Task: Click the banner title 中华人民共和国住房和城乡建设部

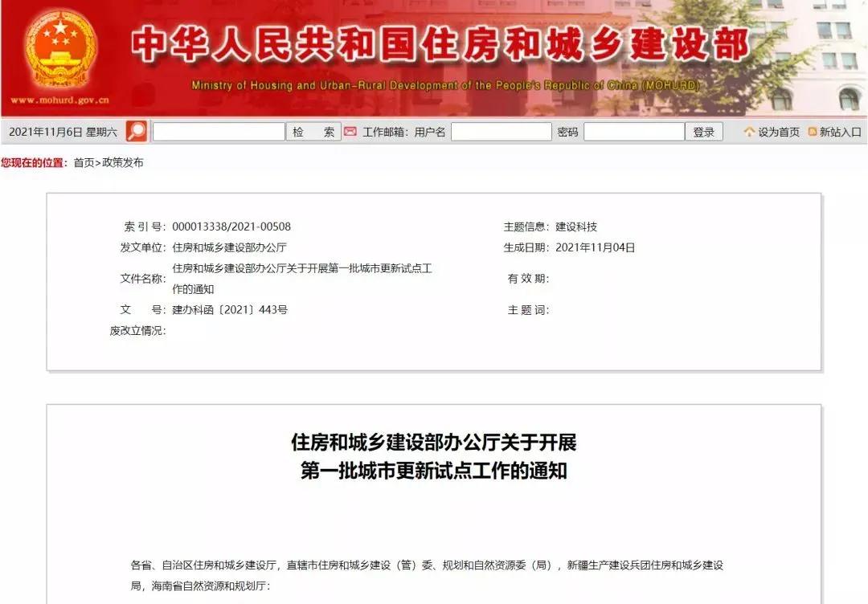Action: (x=440, y=43)
